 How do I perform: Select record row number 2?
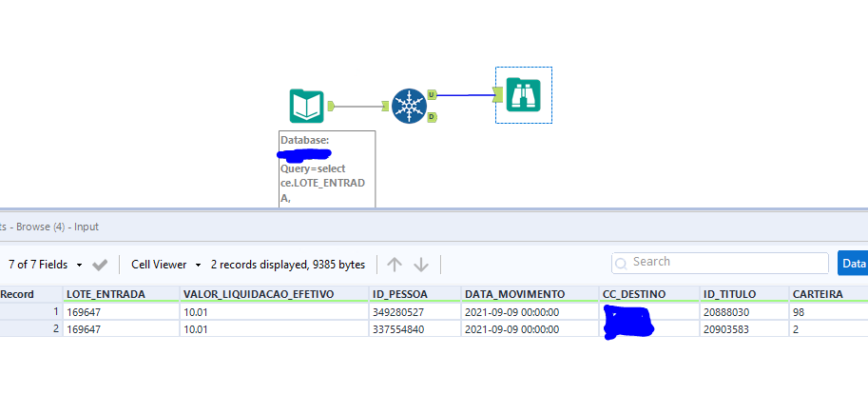(x=31, y=329)
